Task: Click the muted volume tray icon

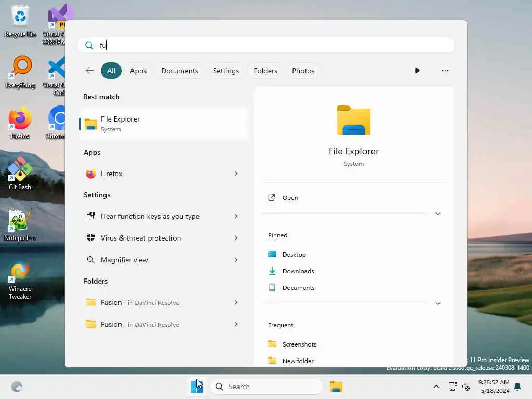Action: click(466, 387)
